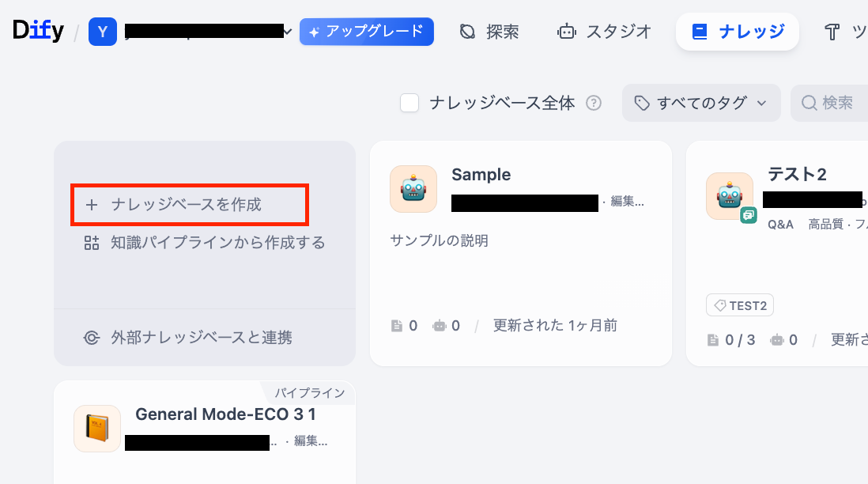Click 知識パイプラインから作成する link
The image size is (868, 484).
pos(217,243)
